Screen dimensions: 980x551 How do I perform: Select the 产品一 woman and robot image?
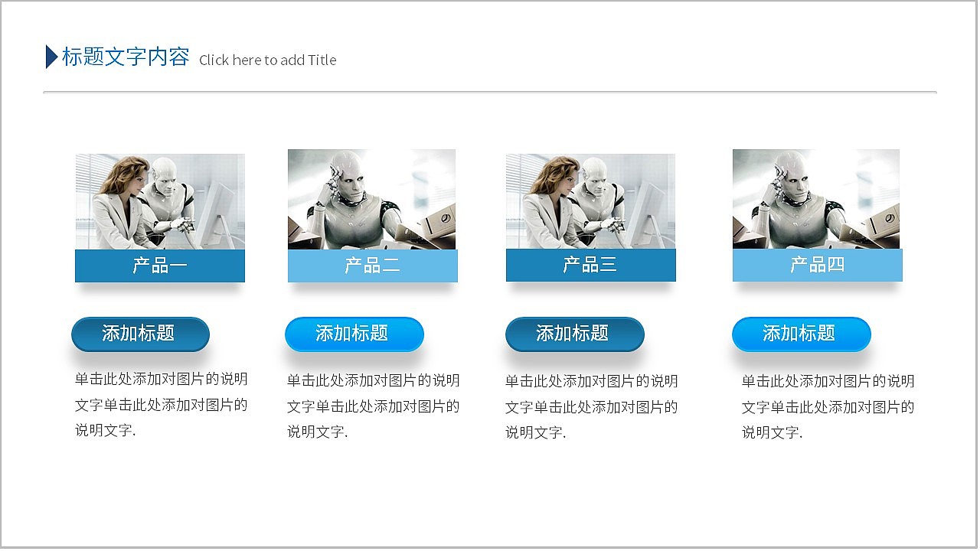(x=160, y=201)
